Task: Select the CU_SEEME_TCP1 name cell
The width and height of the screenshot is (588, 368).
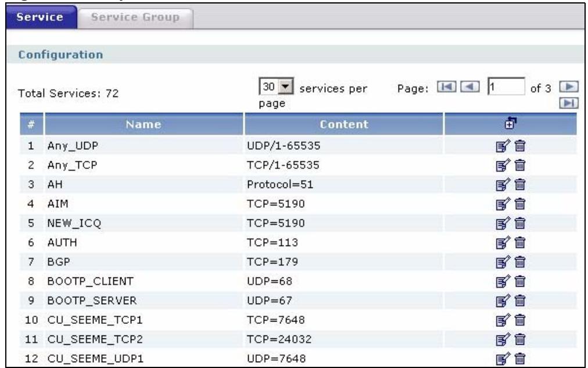Action: point(144,320)
